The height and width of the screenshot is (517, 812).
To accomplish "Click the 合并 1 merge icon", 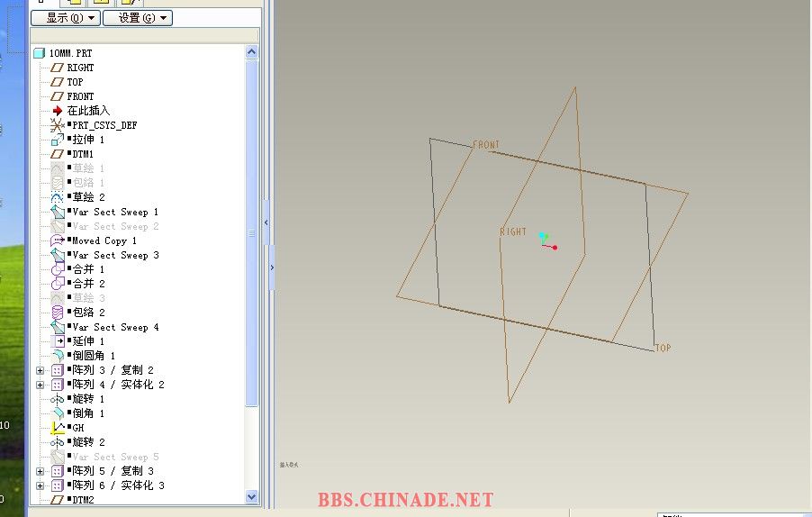I will (x=58, y=269).
